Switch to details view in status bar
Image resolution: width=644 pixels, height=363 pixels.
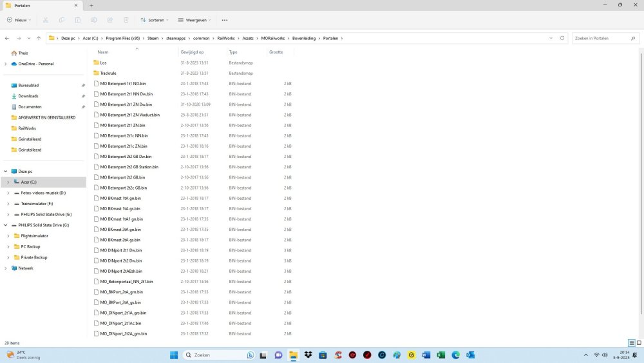(x=631, y=343)
